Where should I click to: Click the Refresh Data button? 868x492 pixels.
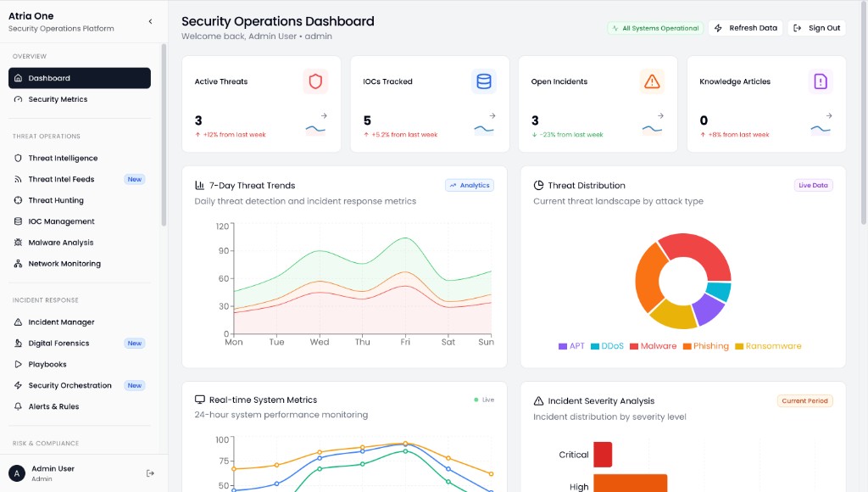click(x=745, y=27)
